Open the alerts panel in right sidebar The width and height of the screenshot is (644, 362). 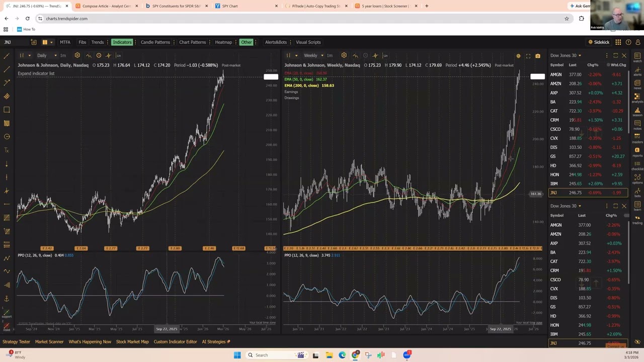coord(637,71)
